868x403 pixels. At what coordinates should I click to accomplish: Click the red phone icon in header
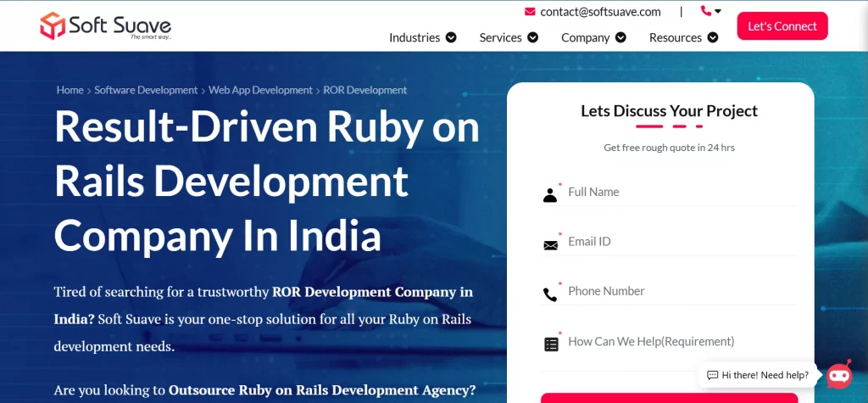[706, 11]
